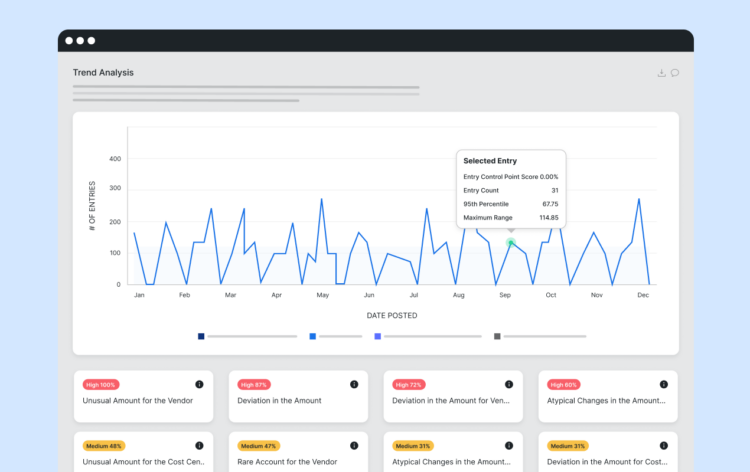Image resolution: width=750 pixels, height=472 pixels.
Task: Open info icon on High 72% card
Action: (509, 384)
